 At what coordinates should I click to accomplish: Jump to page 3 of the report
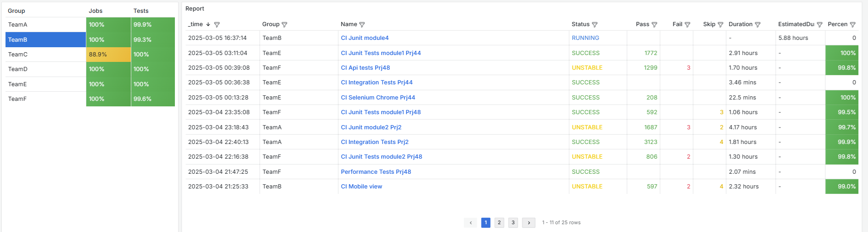[x=513, y=223]
